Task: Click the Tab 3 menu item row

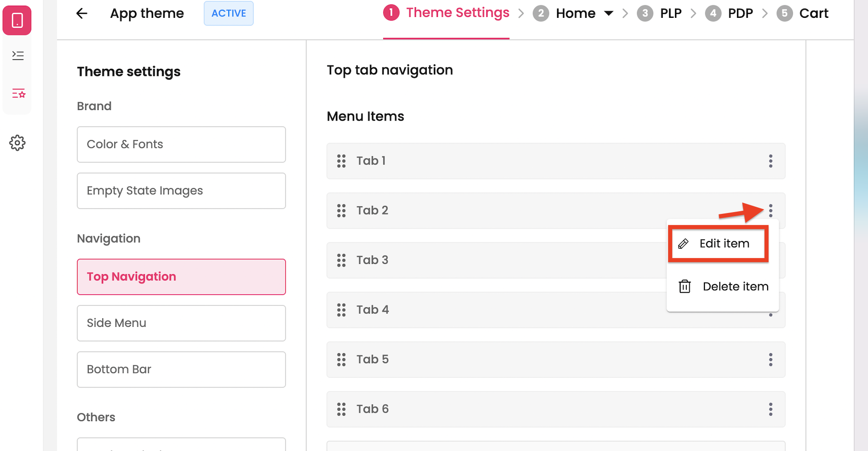Action: [x=491, y=260]
